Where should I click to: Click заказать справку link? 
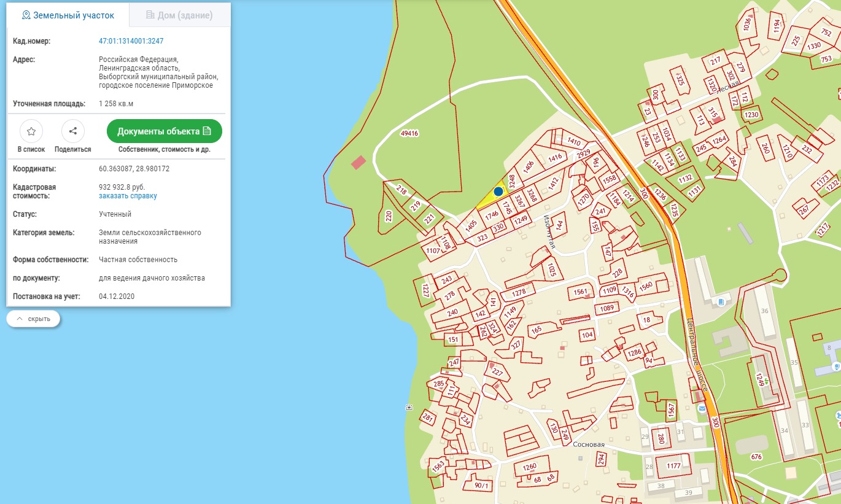coord(128,196)
